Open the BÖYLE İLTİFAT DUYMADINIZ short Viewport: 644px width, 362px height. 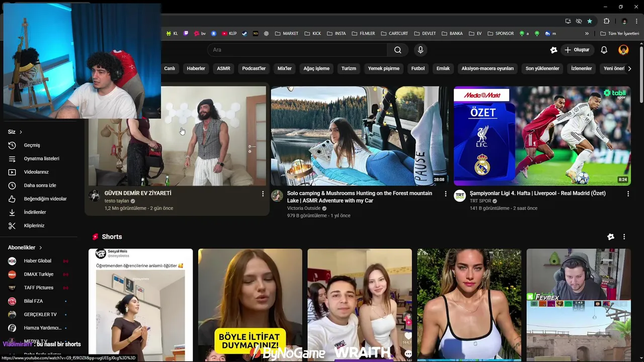pyautogui.click(x=250, y=305)
